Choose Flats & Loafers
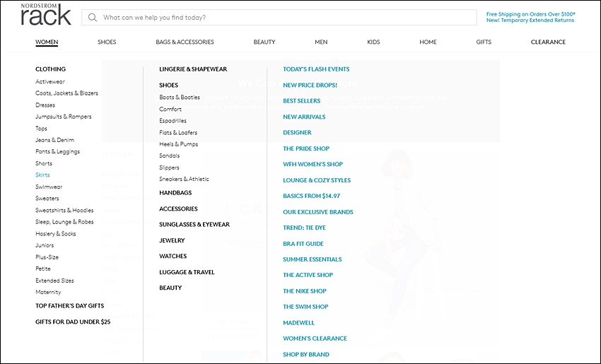 point(178,133)
